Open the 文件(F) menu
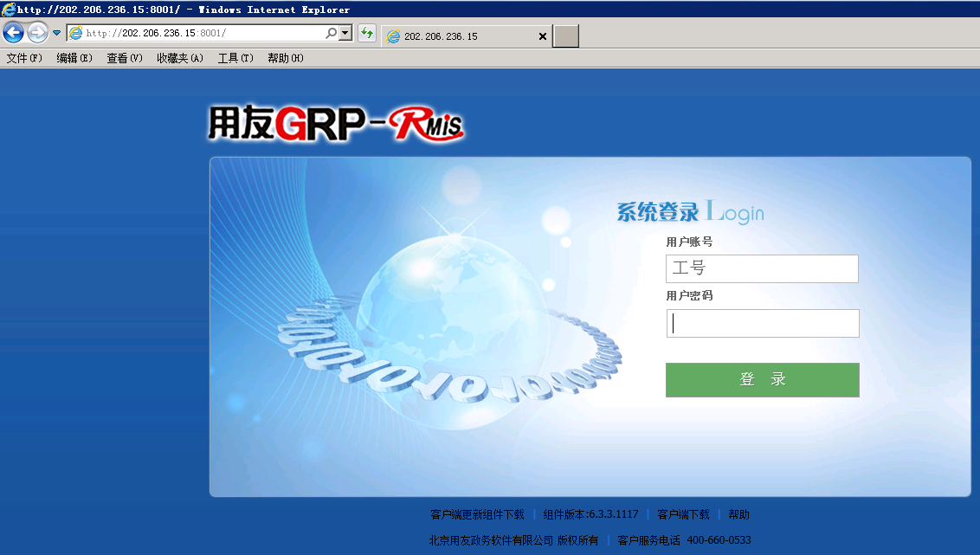 [24, 58]
